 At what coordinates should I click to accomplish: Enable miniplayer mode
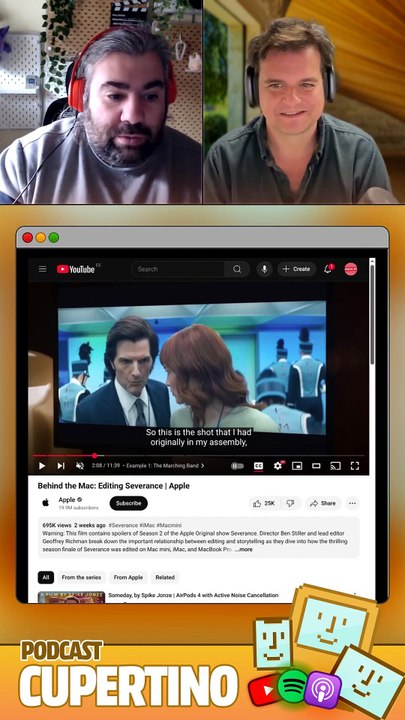[x=297, y=466]
